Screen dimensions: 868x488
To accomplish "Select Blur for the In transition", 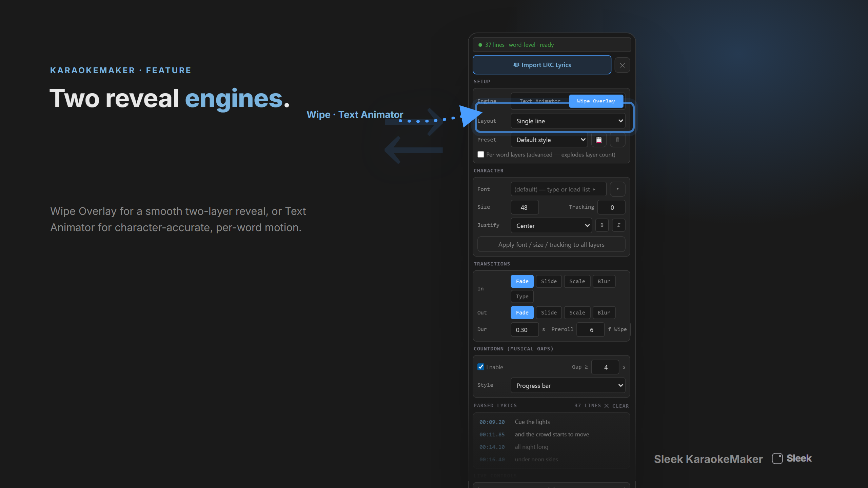I will [x=604, y=281].
